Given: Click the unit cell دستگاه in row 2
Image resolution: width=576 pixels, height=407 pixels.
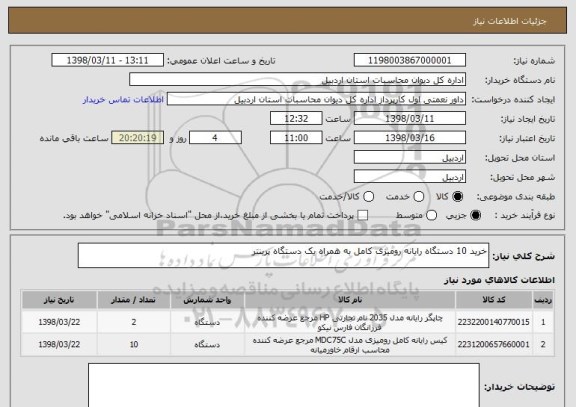Looking at the screenshot, I should pyautogui.click(x=207, y=345).
